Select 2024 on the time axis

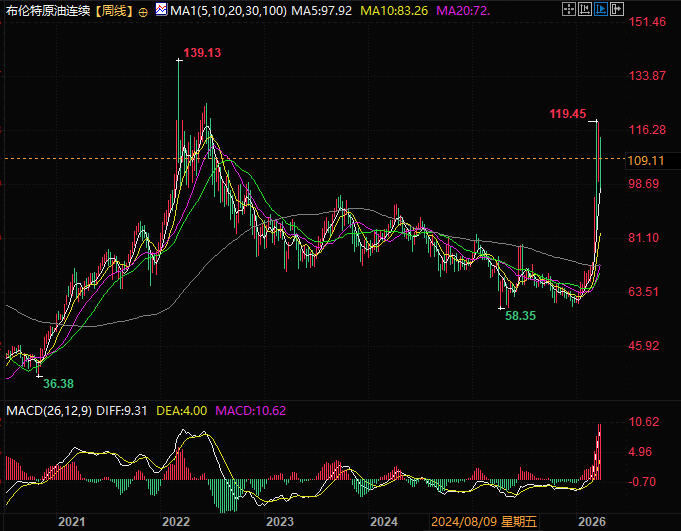coord(384,522)
